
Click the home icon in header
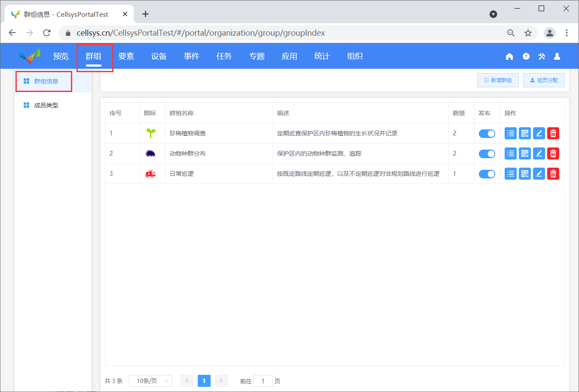(509, 56)
